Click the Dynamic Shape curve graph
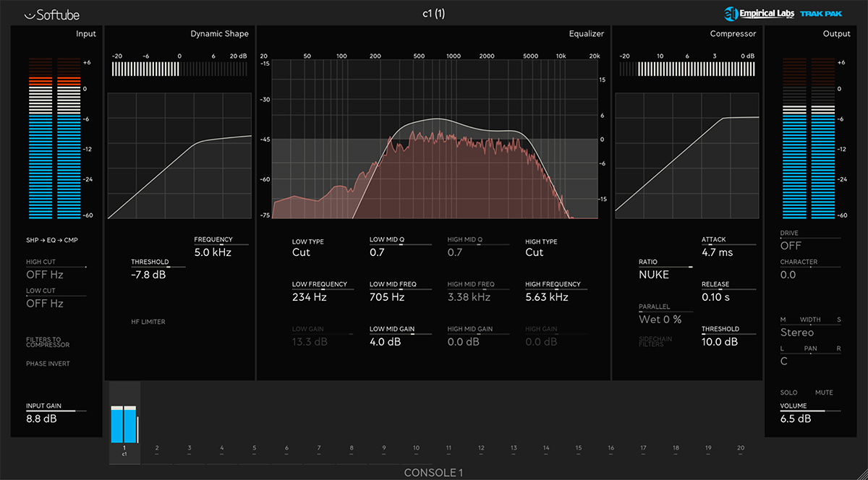The image size is (868, 480). [179, 155]
